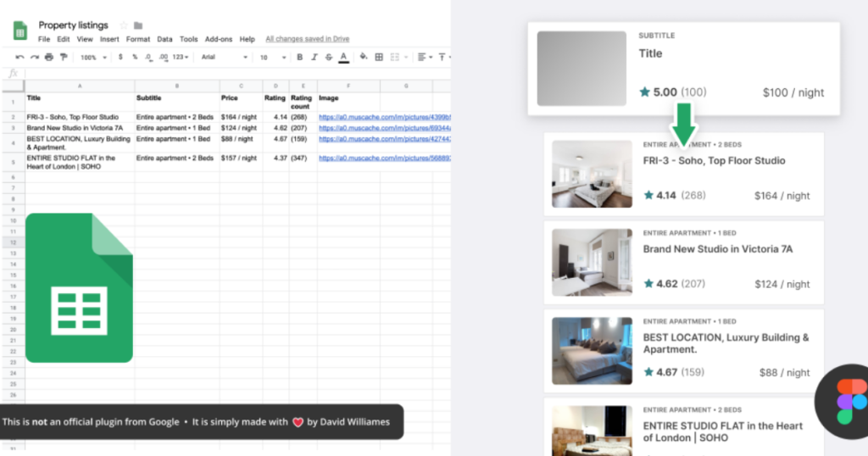Format as percent with the % icon
Screen dimensions: 868x456
pyautogui.click(x=135, y=57)
